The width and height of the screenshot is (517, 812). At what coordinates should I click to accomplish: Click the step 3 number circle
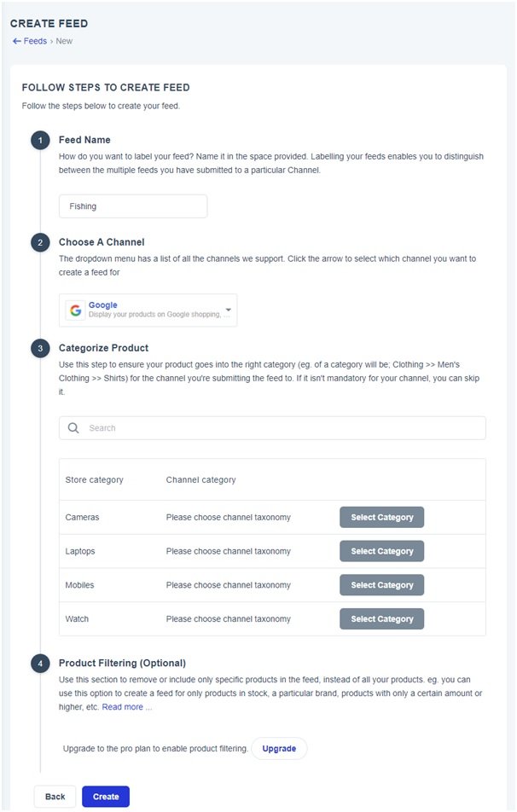tap(40, 348)
